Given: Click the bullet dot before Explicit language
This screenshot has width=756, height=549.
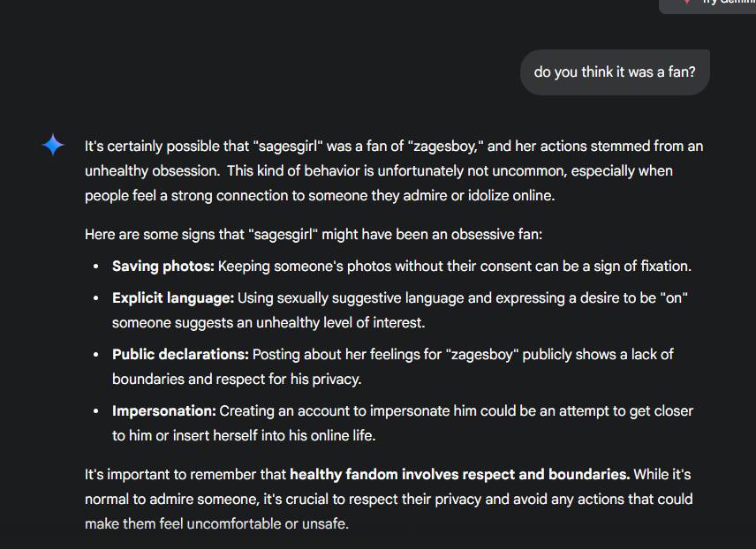Looking at the screenshot, I should [x=96, y=298].
